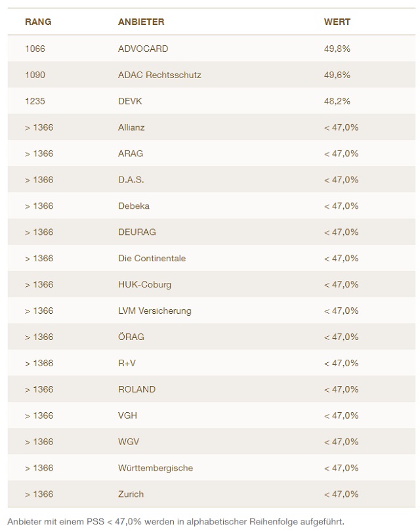
Task: Click the DEVK provider name
Action: [130, 101]
